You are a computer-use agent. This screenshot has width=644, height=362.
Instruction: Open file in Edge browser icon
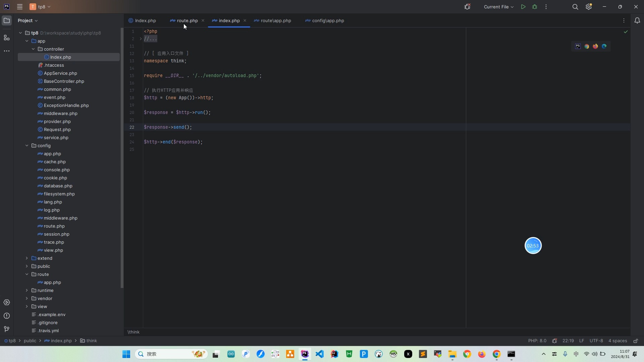tap(604, 46)
